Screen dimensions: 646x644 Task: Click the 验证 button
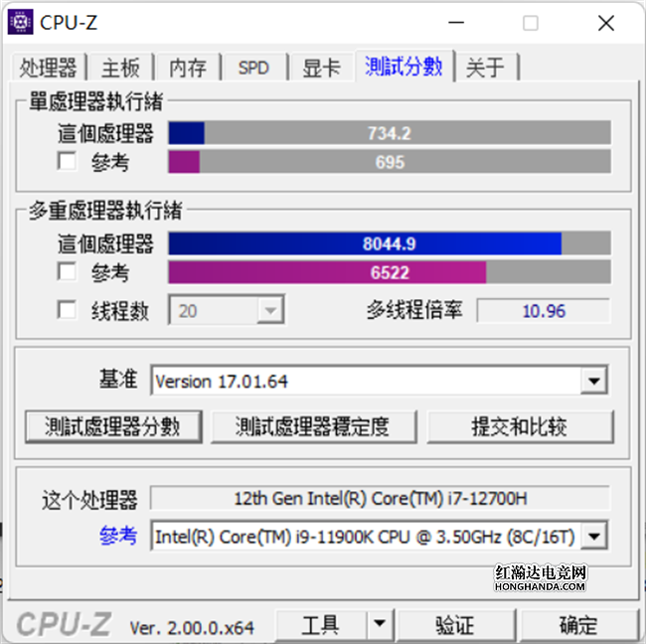tap(456, 625)
